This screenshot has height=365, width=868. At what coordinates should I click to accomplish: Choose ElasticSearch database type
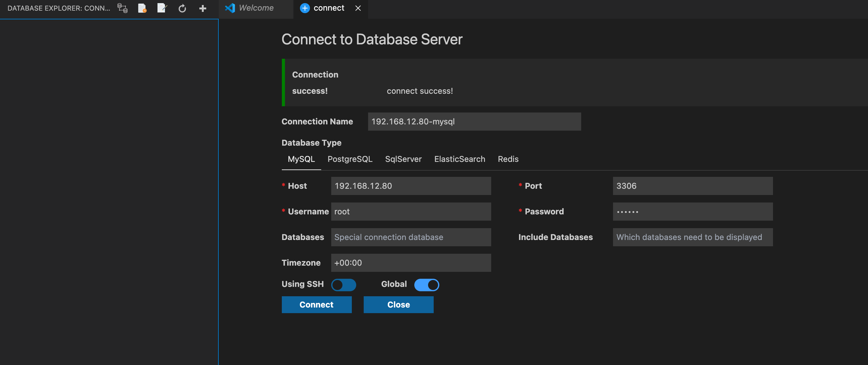pos(460,159)
